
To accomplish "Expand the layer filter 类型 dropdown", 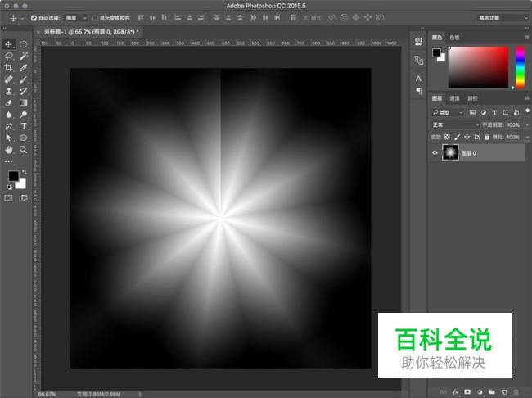I will pyautogui.click(x=449, y=111).
